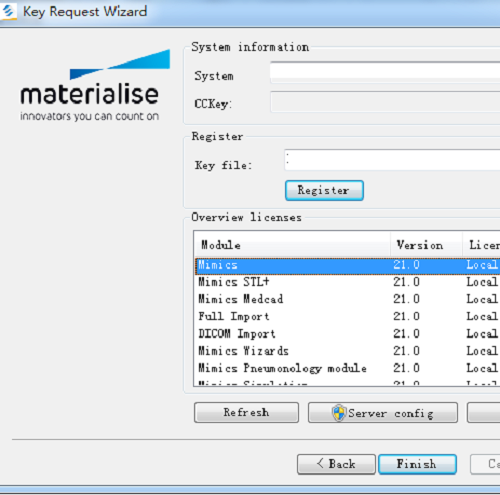This screenshot has height=495, width=500.
Task: Click the shield icon on Server config
Action: (339, 413)
